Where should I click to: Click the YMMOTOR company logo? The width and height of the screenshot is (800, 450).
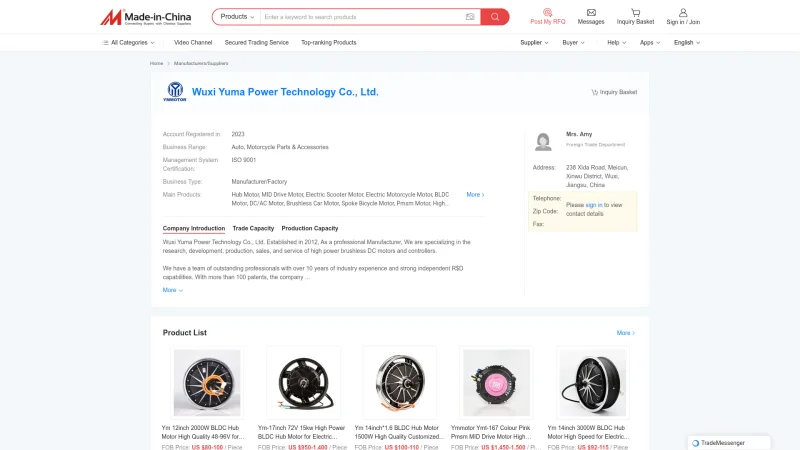(x=174, y=92)
